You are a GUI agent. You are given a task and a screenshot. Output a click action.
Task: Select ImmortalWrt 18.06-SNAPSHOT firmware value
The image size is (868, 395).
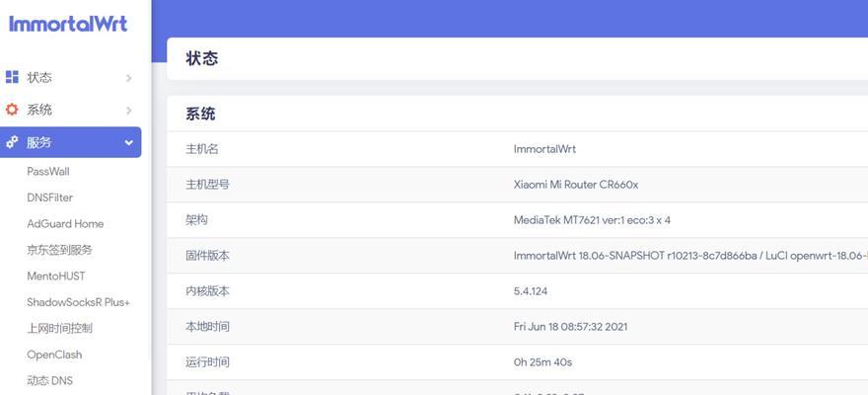coord(690,256)
